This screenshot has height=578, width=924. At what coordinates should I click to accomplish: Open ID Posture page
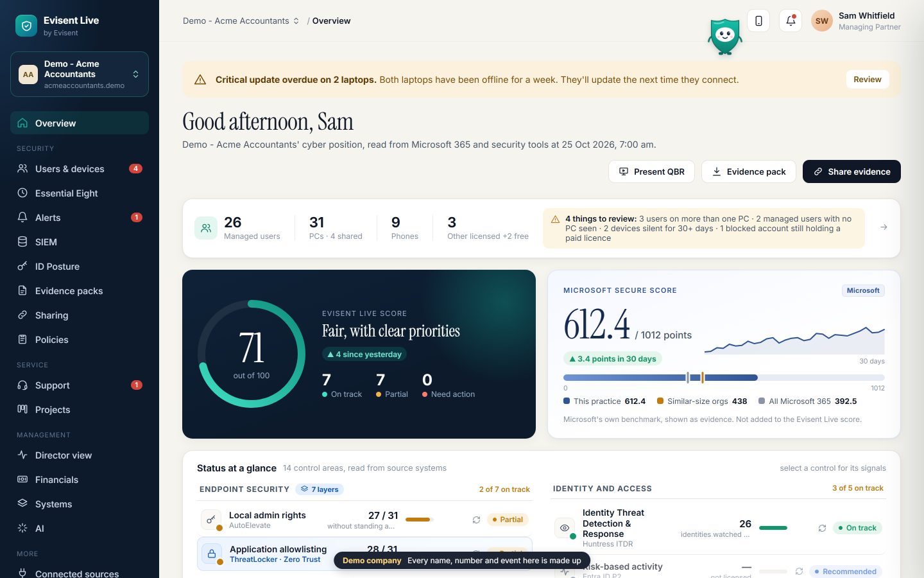click(x=80, y=267)
